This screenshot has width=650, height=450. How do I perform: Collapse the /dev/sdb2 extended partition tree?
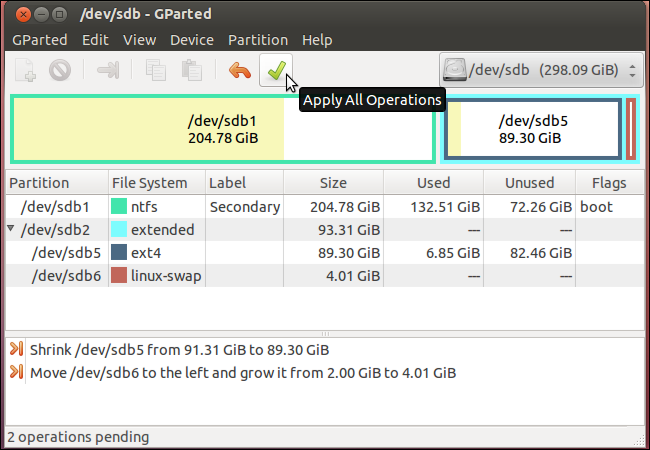11,228
